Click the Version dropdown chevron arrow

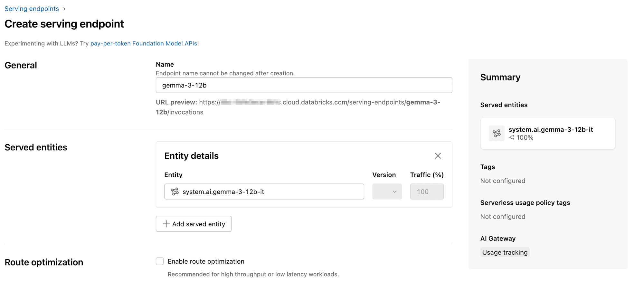click(x=395, y=192)
